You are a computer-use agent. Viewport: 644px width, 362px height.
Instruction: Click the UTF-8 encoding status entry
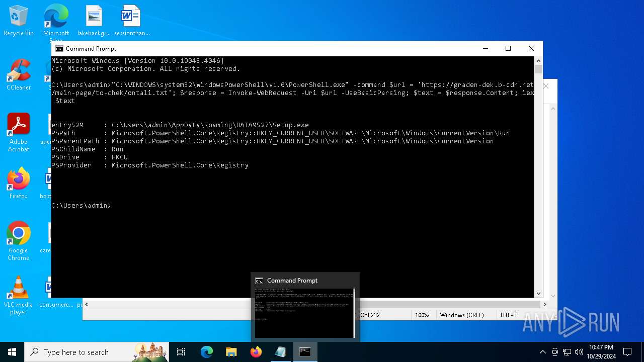pos(508,315)
